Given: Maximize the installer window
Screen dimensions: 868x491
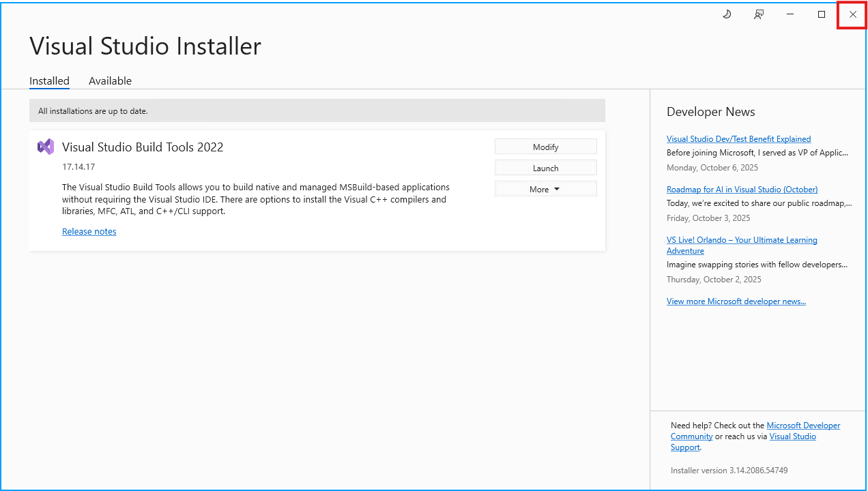Looking at the screenshot, I should [822, 14].
